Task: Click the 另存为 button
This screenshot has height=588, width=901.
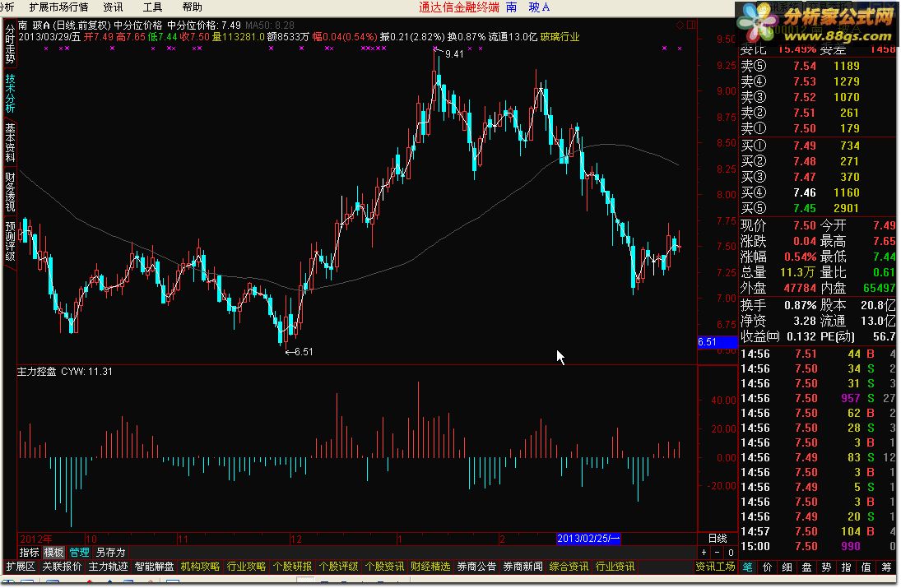Action: point(110,553)
